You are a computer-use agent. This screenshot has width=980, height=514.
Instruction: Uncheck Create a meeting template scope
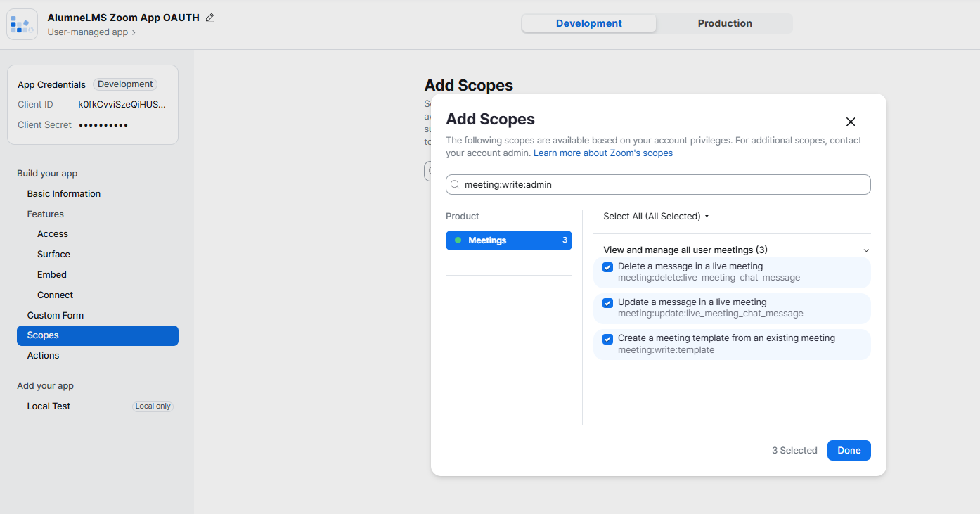[608, 339]
